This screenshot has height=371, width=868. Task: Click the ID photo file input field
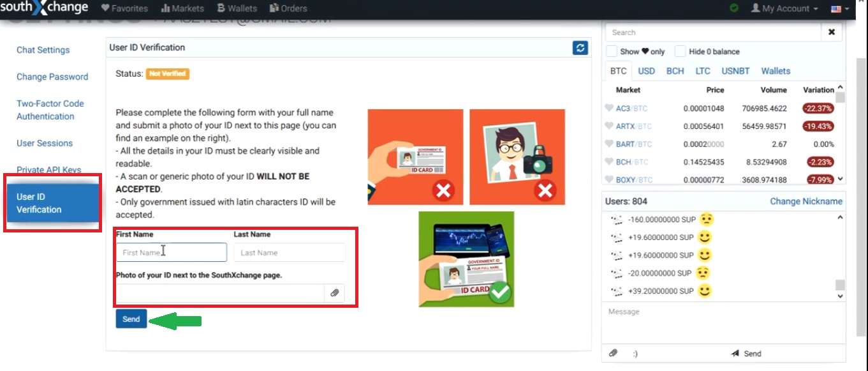(x=220, y=293)
